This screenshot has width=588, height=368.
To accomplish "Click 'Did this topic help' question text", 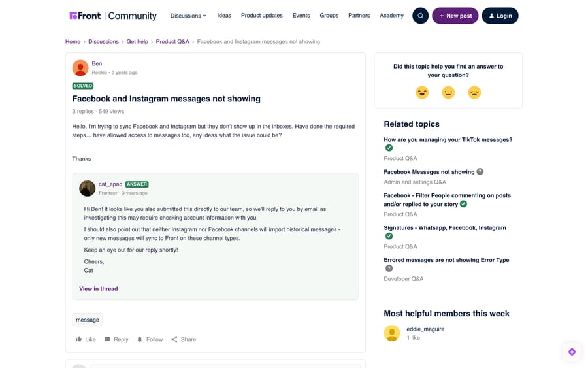I will [x=448, y=71].
